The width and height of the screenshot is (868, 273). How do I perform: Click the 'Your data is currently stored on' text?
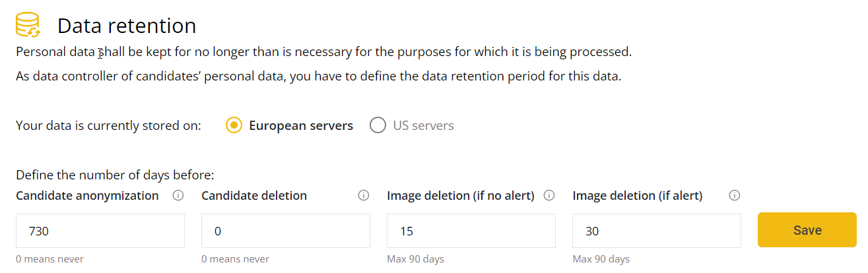tap(108, 125)
